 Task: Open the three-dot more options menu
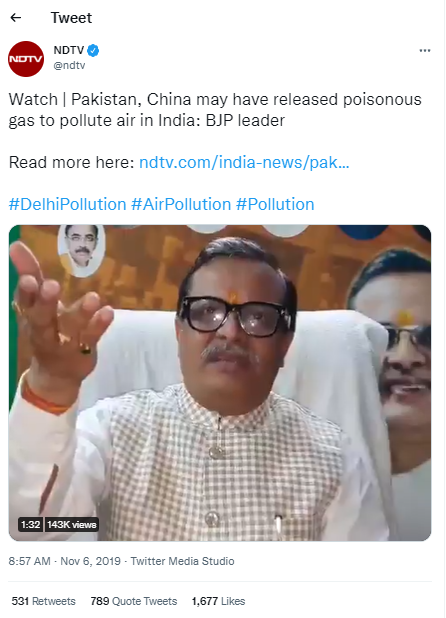point(425,50)
